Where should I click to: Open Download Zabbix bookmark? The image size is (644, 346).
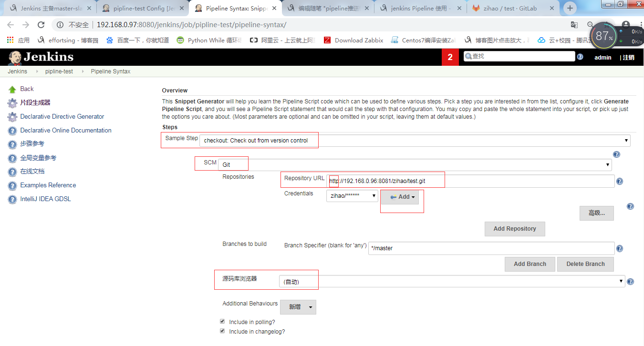click(x=353, y=41)
